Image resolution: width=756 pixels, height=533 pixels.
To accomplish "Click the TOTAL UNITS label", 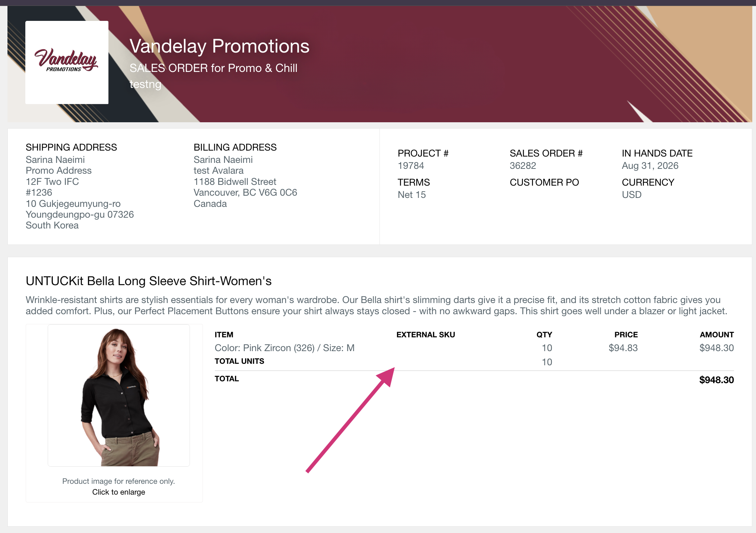I will [239, 361].
